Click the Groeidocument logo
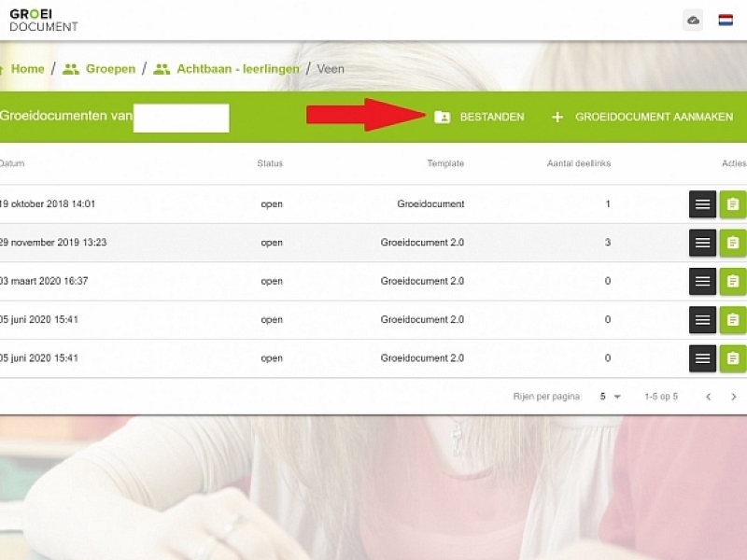Screen dimensions: 747x560 coord(43,21)
